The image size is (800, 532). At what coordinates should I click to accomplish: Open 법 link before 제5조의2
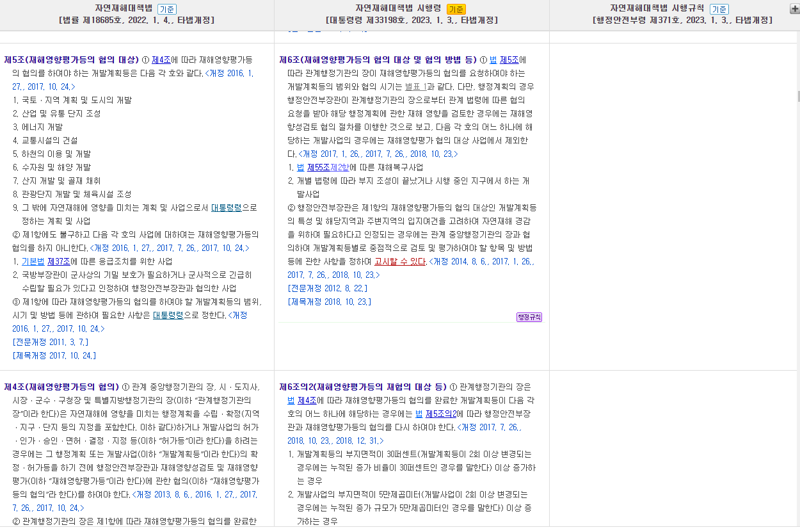[x=419, y=414]
